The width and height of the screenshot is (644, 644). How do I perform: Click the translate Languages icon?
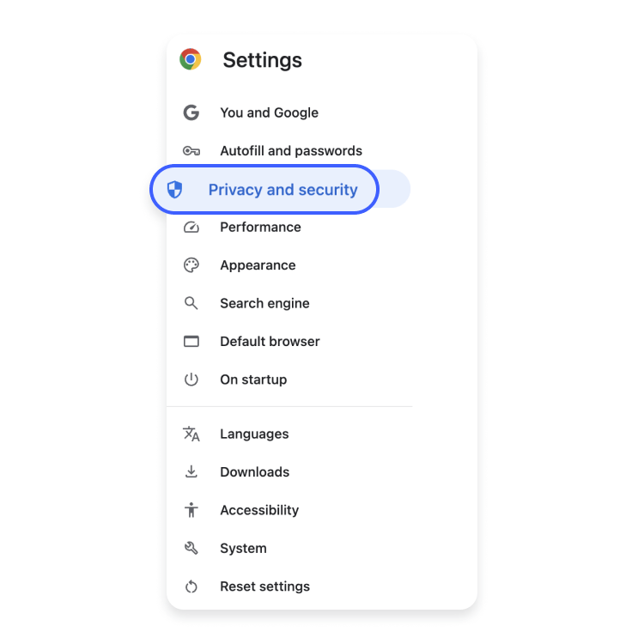point(191,434)
